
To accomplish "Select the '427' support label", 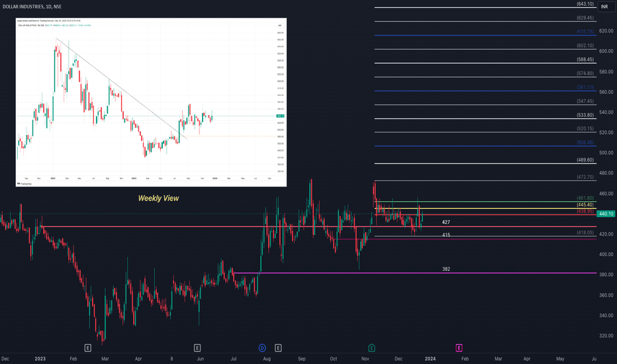I will pos(446,222).
